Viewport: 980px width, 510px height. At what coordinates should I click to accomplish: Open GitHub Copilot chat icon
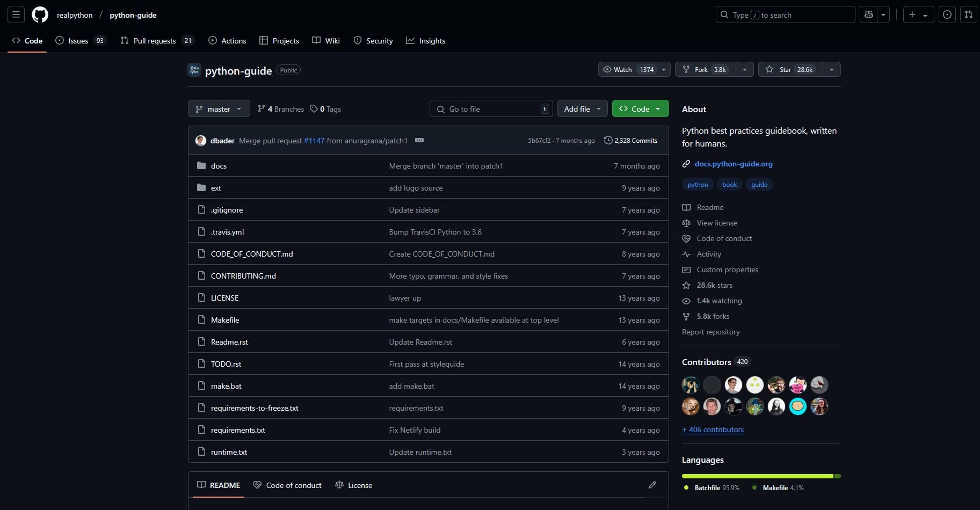pyautogui.click(x=868, y=14)
